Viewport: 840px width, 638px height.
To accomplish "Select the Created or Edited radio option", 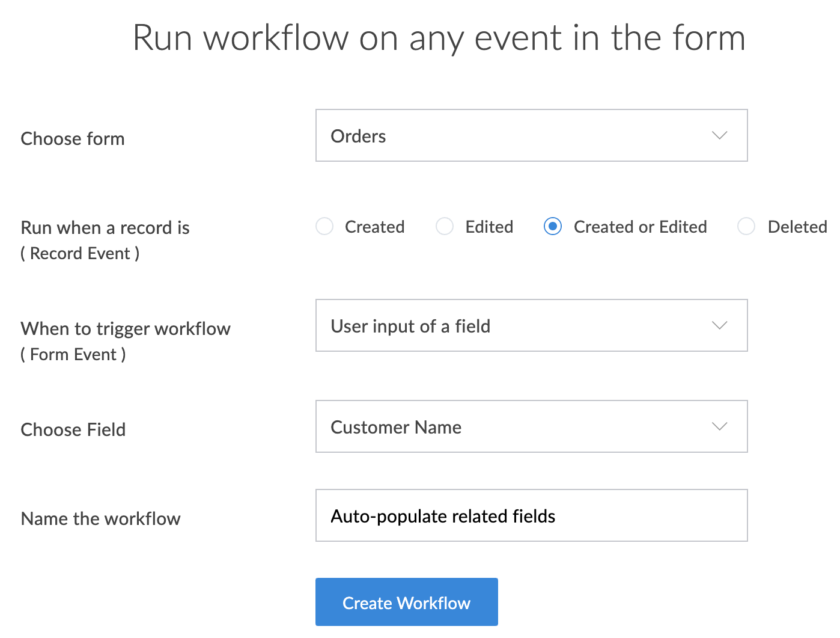I will (553, 227).
